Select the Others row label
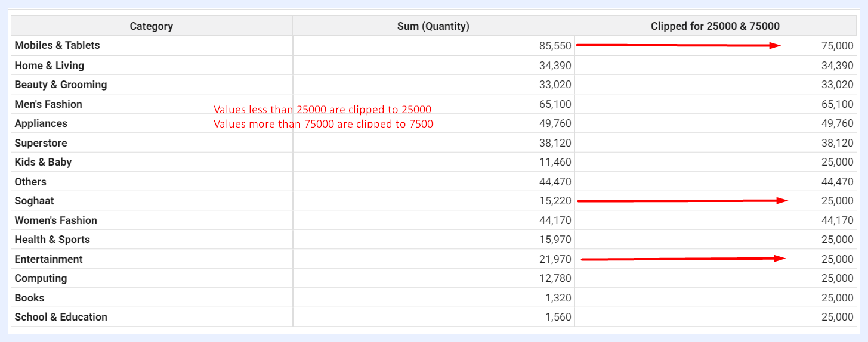The width and height of the screenshot is (868, 342). coord(30,182)
